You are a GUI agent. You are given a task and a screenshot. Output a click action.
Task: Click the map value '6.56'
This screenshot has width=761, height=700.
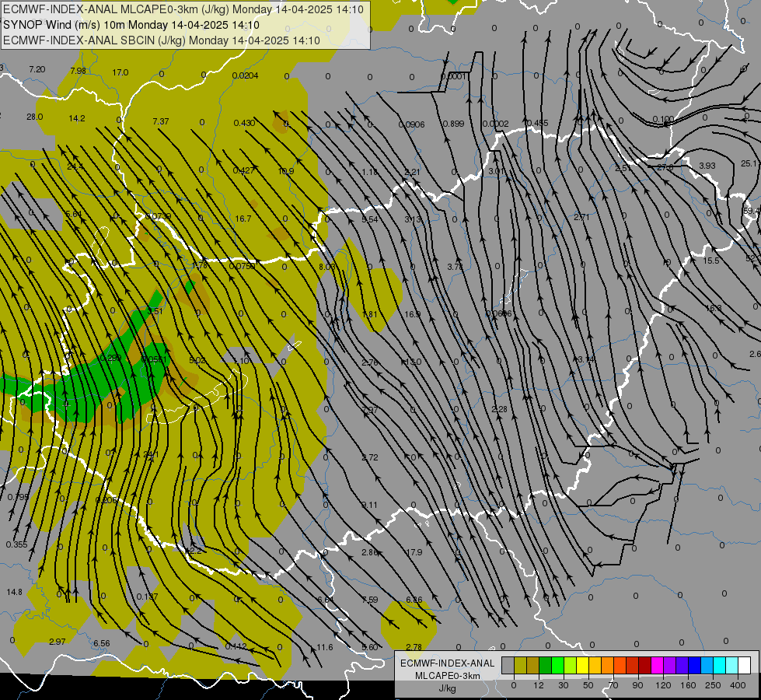(x=101, y=643)
